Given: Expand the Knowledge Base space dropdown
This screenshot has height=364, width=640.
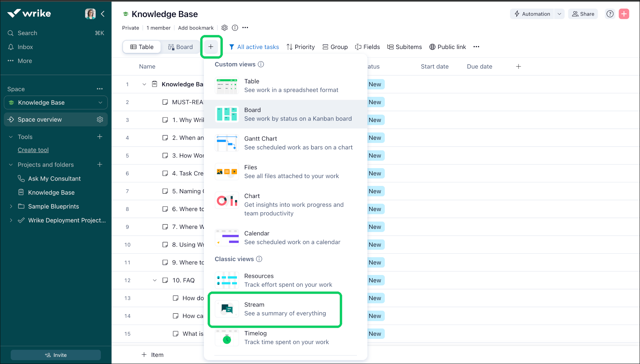Looking at the screenshot, I should click(x=100, y=103).
